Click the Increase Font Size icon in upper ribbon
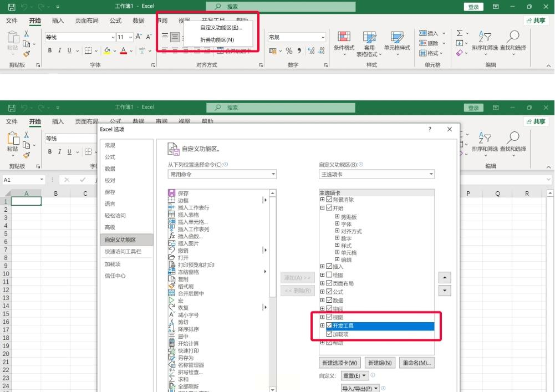555x392 pixels. pos(139,37)
